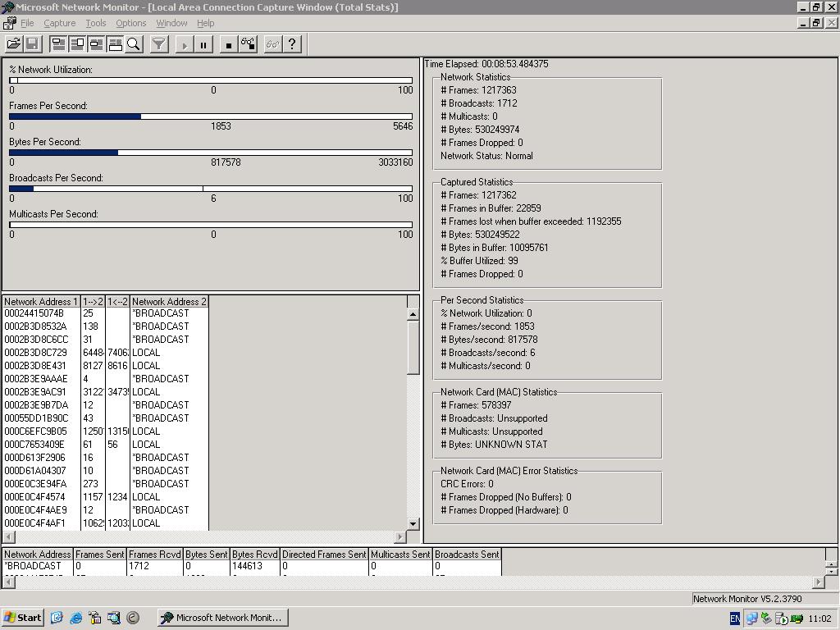Pause the running capture
This screenshot has height=630, width=840.
[203, 44]
